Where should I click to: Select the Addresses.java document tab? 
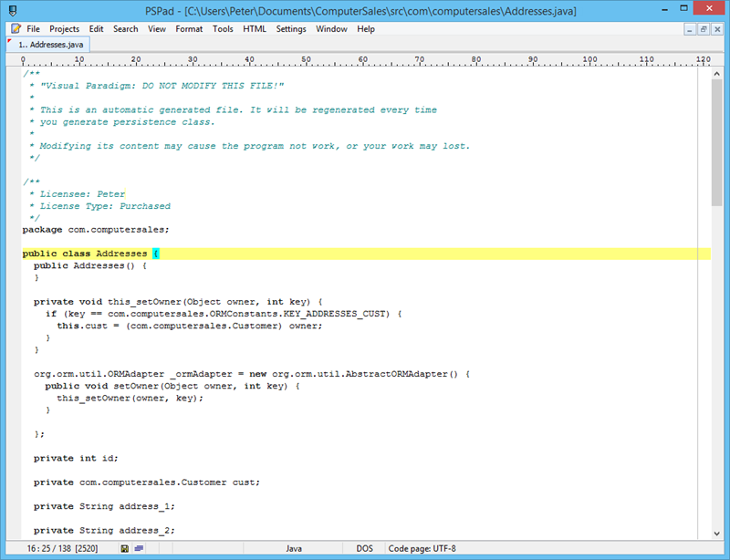[48, 45]
